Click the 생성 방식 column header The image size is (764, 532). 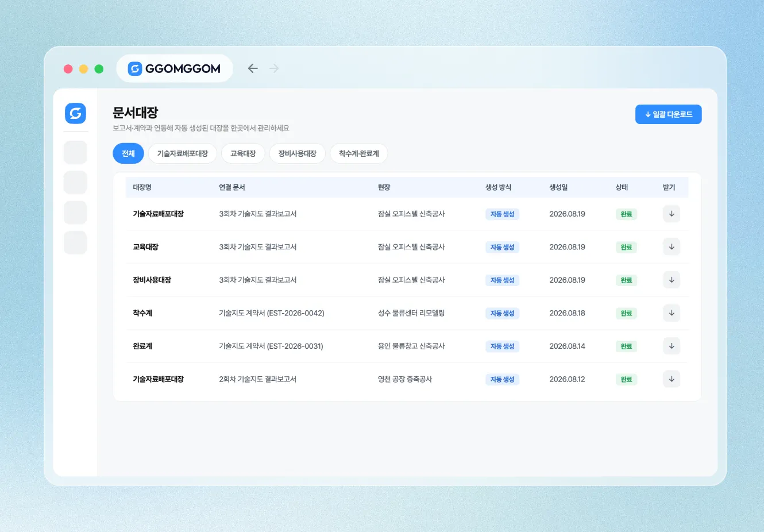click(499, 187)
